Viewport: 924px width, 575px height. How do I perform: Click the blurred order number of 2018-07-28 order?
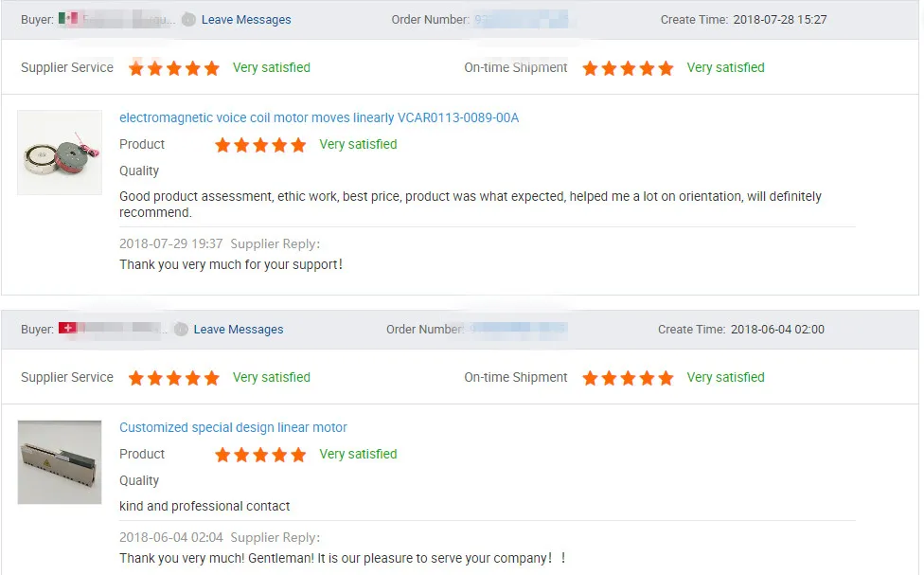click(x=521, y=19)
